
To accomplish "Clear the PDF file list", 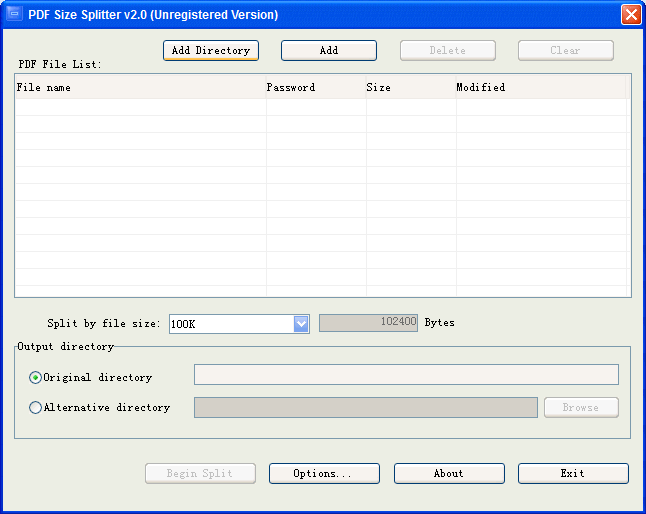I will (565, 50).
